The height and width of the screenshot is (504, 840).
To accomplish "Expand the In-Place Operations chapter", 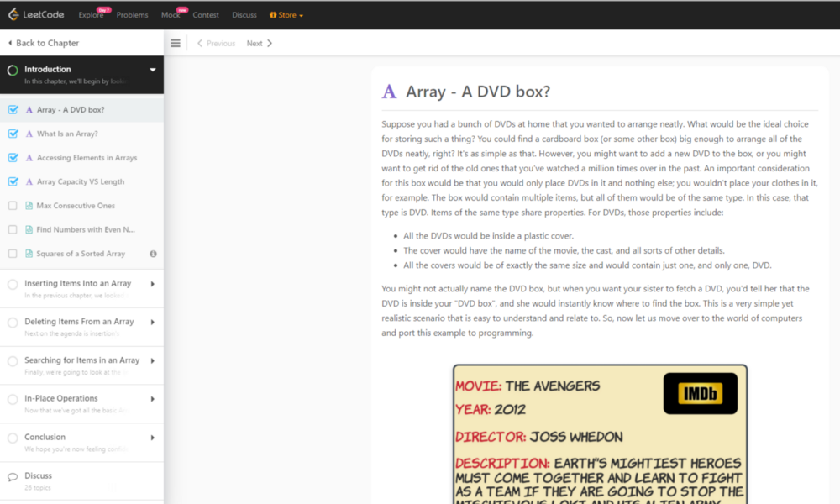I will (x=153, y=398).
